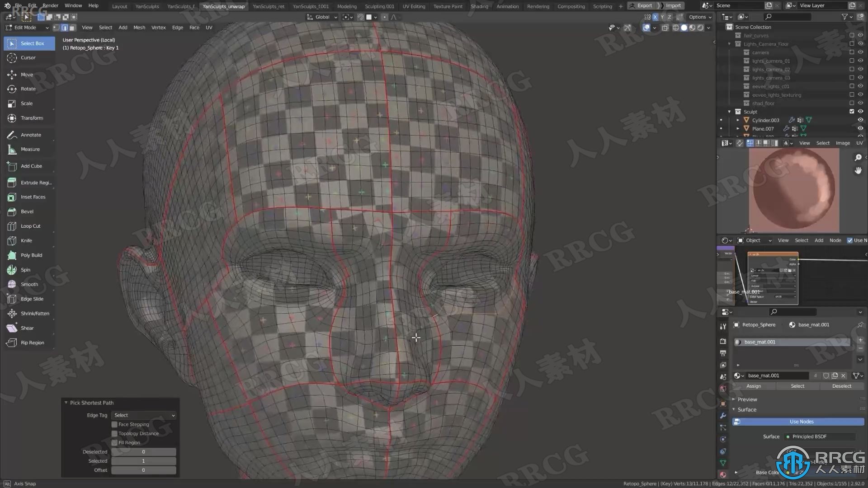This screenshot has width=868, height=488.
Task: Select the Poly Build tool
Action: pos(32,255)
